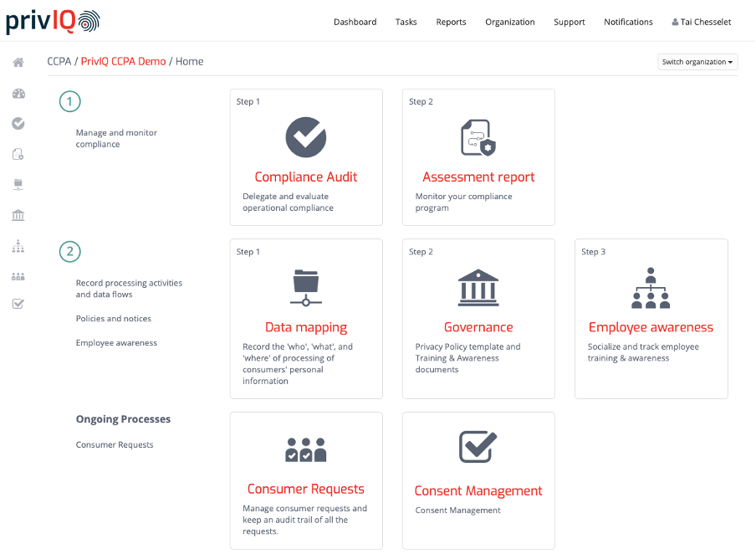Select the checkmark circle sidebar icon
Viewport: 756px width, 559px height.
tap(18, 124)
